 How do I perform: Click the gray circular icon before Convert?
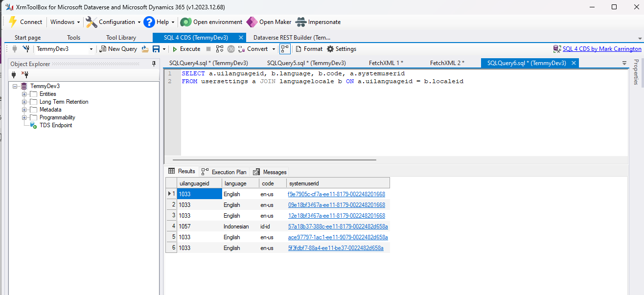click(x=231, y=49)
